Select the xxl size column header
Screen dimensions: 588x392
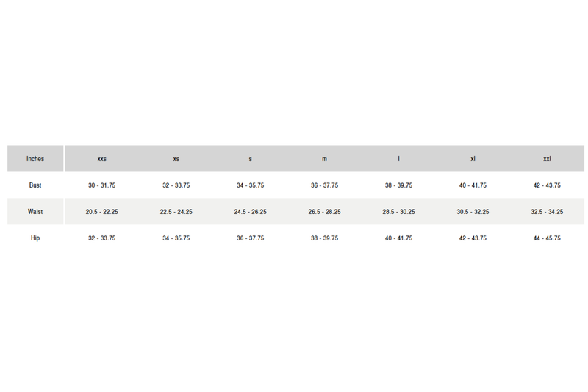click(x=547, y=159)
